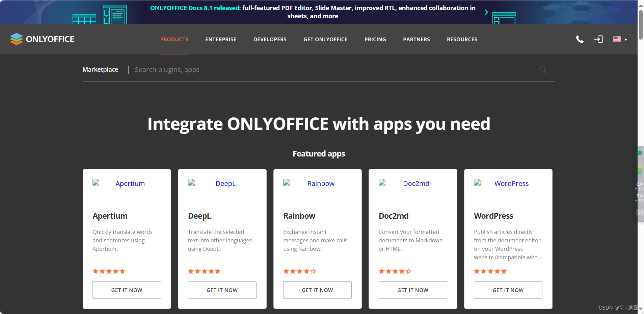Image resolution: width=644 pixels, height=314 pixels.
Task: Click GET IT NOW for DeepL
Action: (x=222, y=290)
